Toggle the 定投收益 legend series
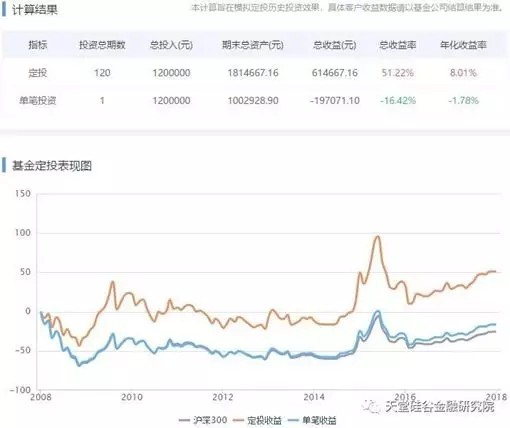510x428 pixels. point(258,420)
